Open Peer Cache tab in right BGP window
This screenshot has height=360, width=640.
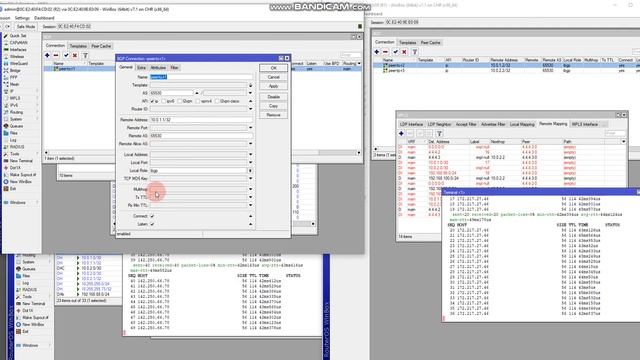[430, 42]
